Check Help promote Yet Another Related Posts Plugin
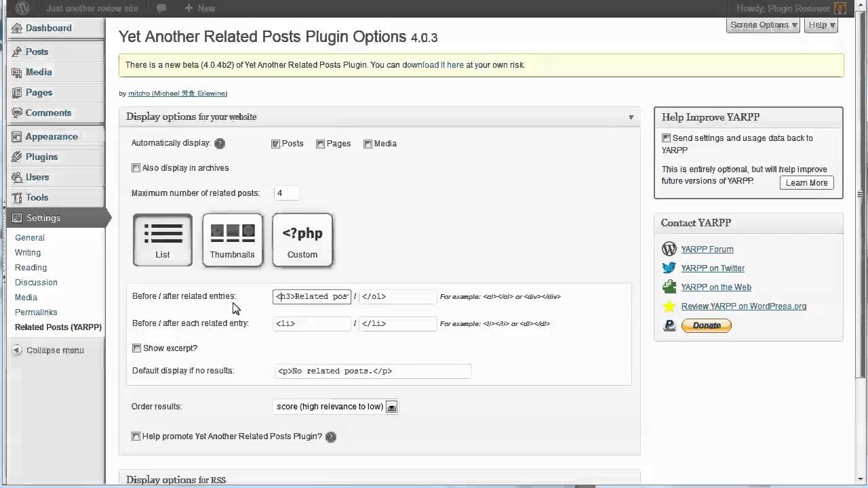868x488 pixels. click(x=136, y=436)
